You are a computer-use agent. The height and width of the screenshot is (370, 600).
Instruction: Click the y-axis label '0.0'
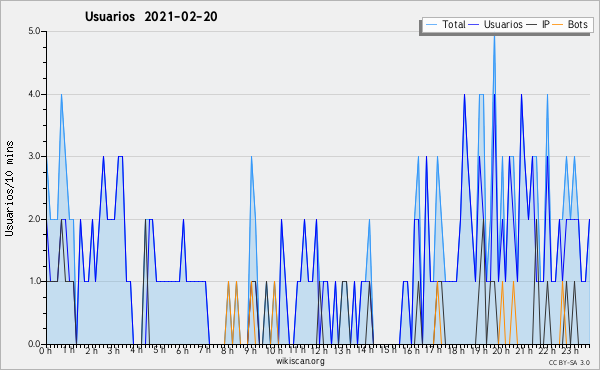tap(34, 344)
